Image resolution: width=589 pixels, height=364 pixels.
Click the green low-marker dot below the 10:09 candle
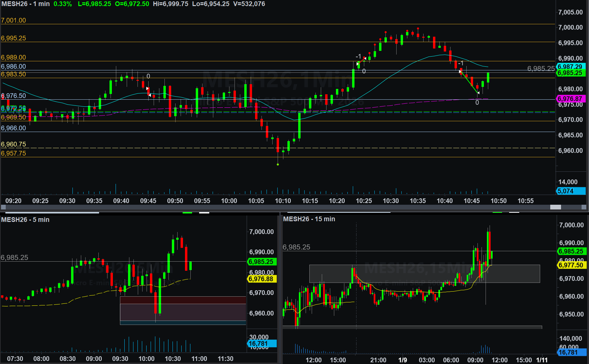coord(278,164)
